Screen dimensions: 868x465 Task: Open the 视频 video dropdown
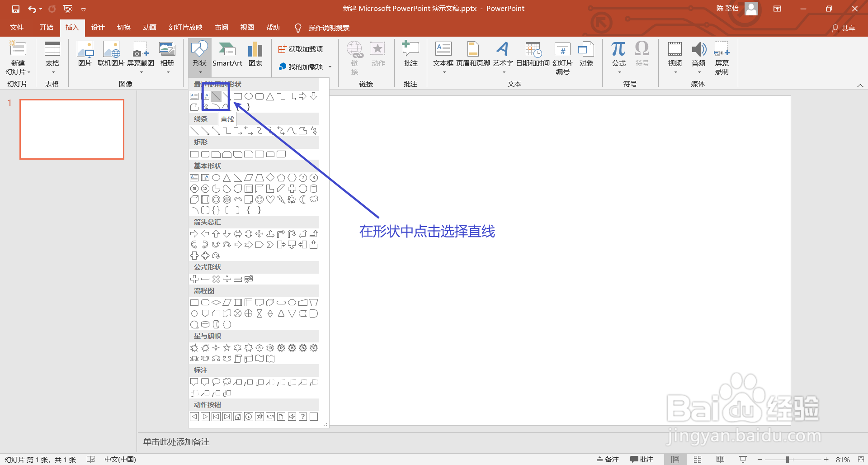click(675, 72)
